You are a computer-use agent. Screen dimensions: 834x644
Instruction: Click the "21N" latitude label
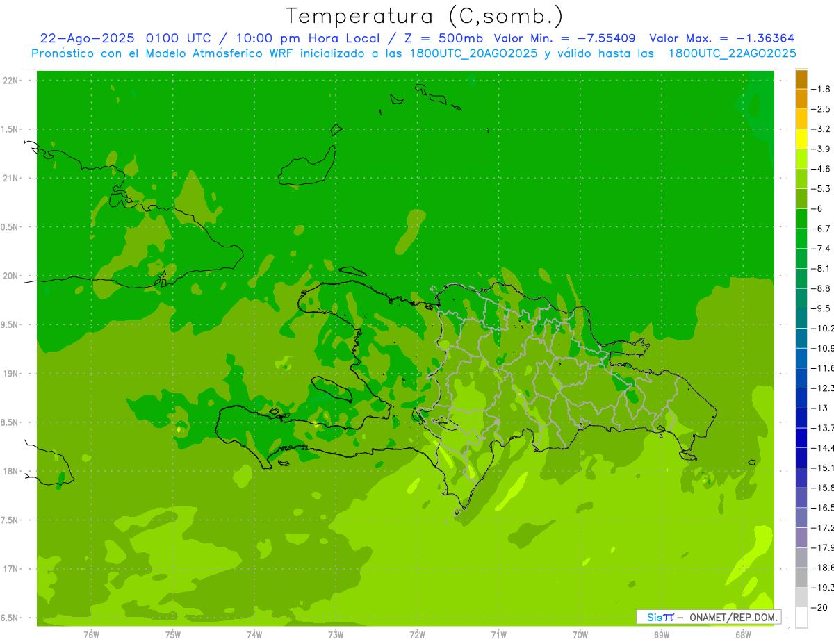12,178
